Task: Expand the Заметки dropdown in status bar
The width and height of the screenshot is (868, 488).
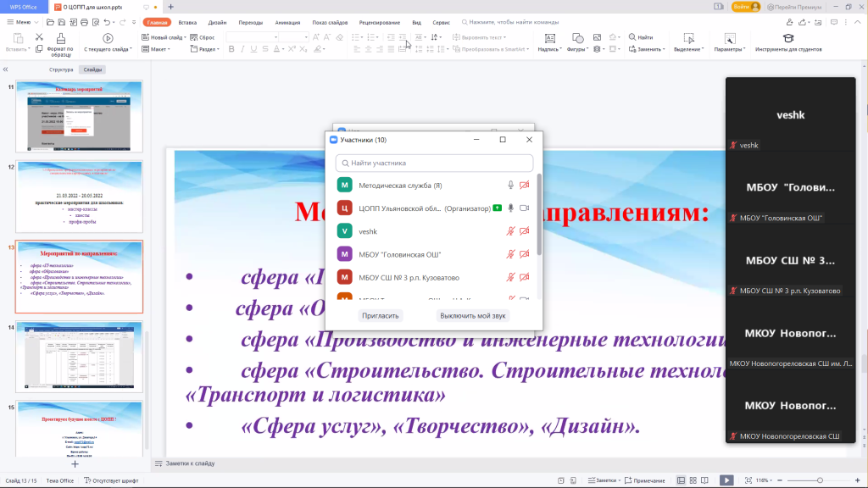Action: point(618,480)
